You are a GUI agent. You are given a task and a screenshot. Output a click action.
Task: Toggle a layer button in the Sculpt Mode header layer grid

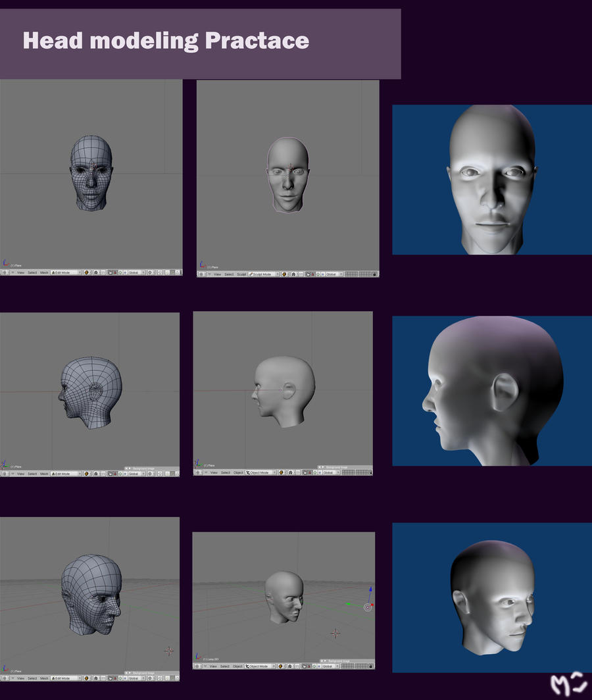[358, 274]
